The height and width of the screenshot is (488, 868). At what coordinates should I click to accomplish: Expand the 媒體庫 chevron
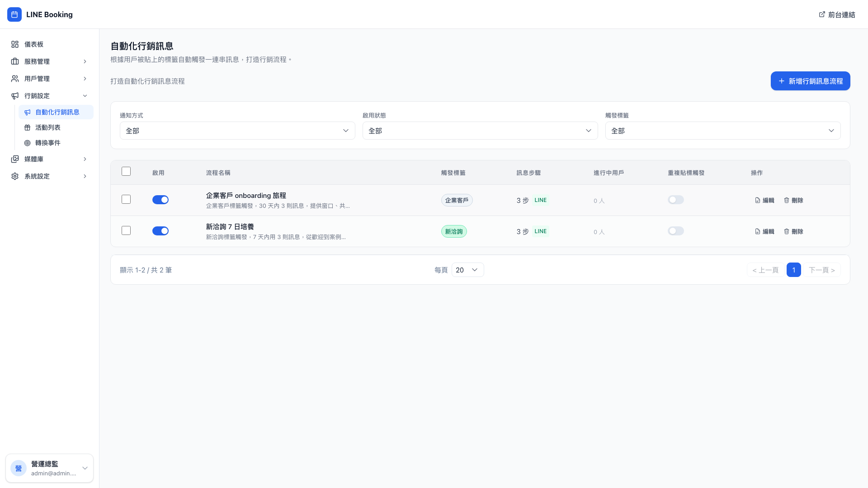(x=85, y=159)
